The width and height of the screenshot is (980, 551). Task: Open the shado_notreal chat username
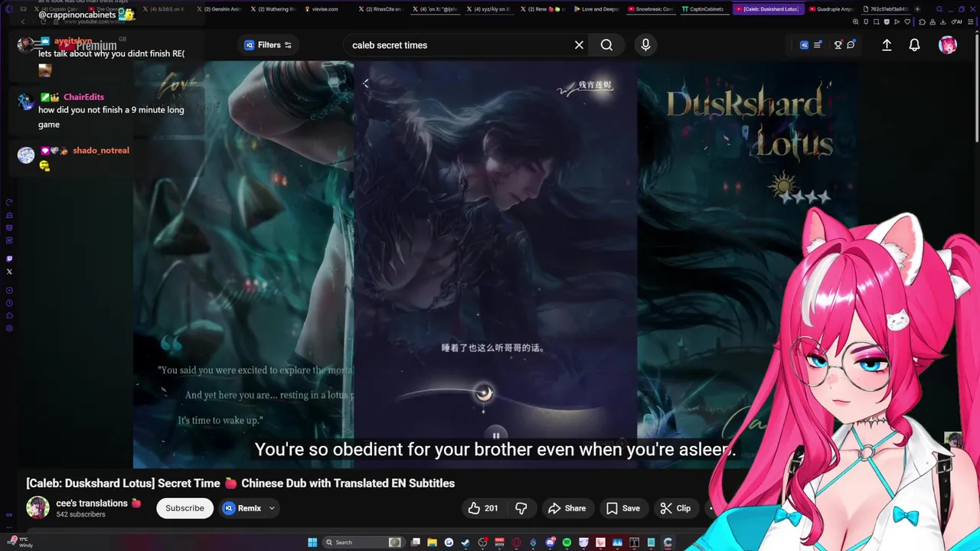pos(101,151)
